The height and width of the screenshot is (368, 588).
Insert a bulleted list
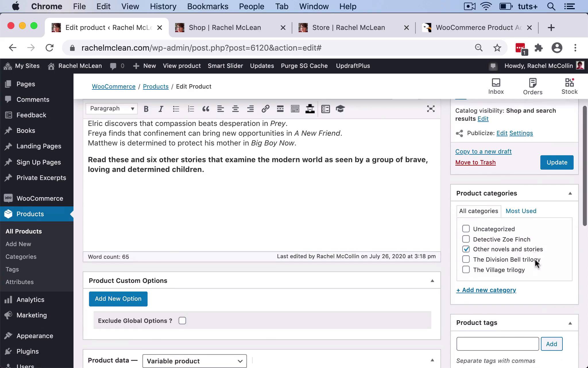[176, 109]
